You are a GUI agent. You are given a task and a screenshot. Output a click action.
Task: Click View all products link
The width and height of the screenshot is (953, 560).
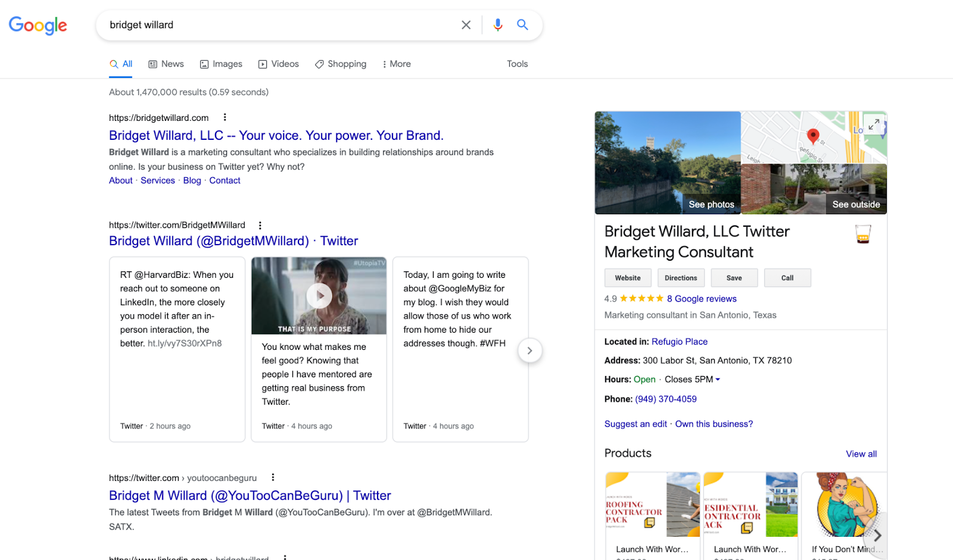point(861,453)
